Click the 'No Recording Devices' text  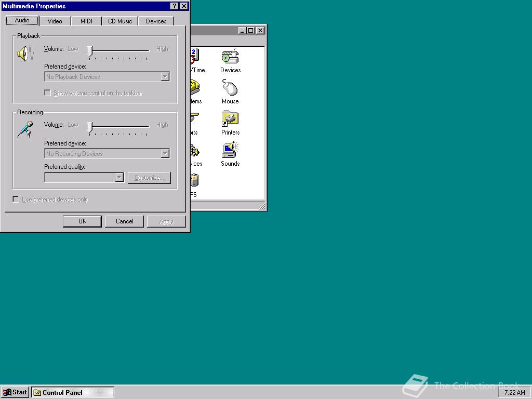(74, 154)
